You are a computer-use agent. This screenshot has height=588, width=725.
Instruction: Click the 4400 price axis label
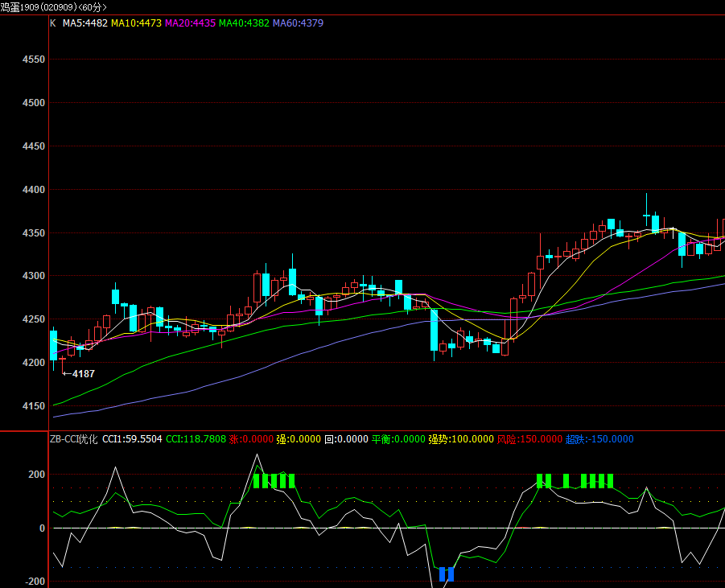click(x=34, y=190)
